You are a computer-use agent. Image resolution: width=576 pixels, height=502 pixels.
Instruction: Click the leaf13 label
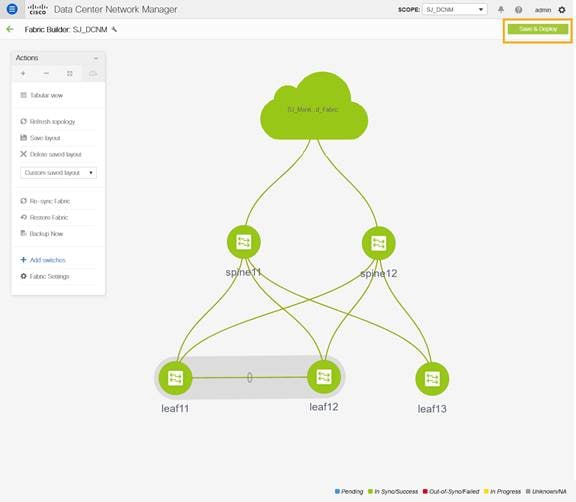(432, 409)
